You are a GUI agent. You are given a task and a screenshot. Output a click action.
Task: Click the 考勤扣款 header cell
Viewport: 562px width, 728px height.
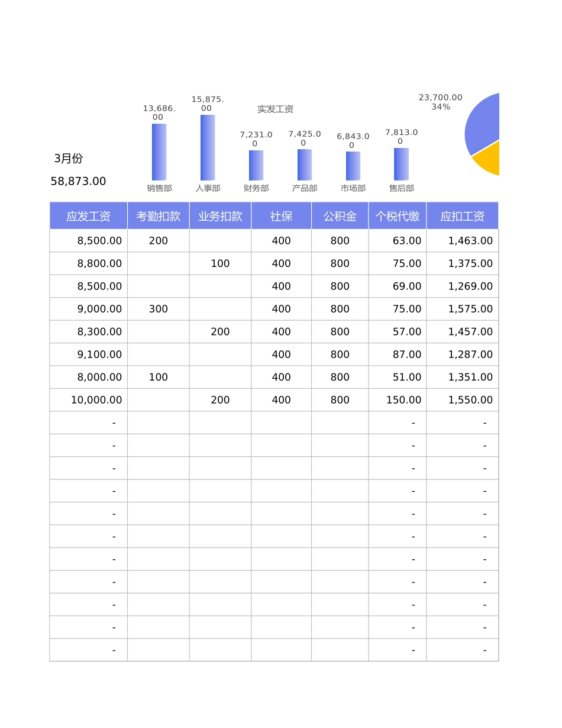[158, 216]
